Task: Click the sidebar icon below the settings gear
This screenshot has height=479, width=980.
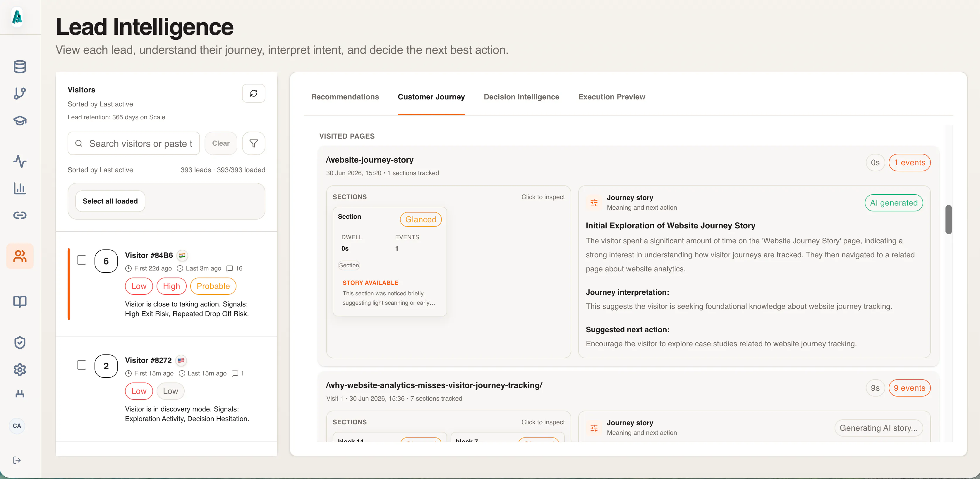Action: coord(20,394)
